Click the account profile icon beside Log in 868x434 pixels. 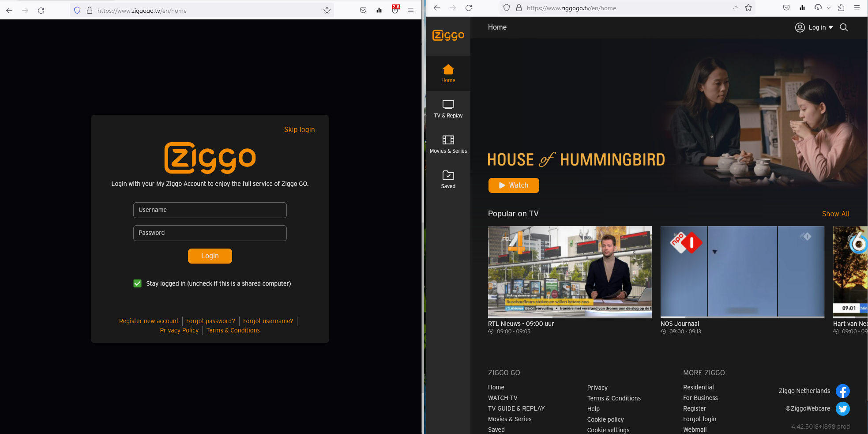tap(800, 27)
